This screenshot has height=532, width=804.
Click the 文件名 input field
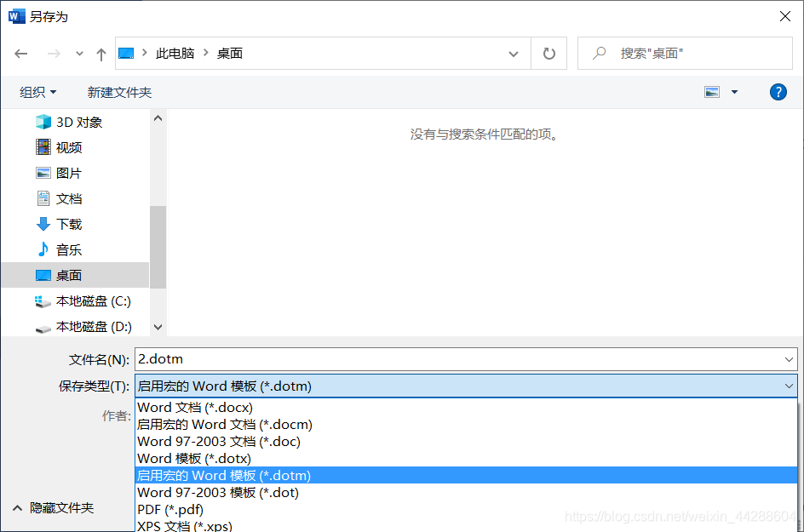point(466,359)
